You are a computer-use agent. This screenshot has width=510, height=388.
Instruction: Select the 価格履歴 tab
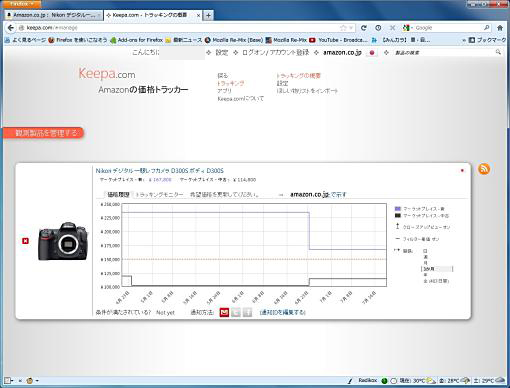click(x=118, y=194)
